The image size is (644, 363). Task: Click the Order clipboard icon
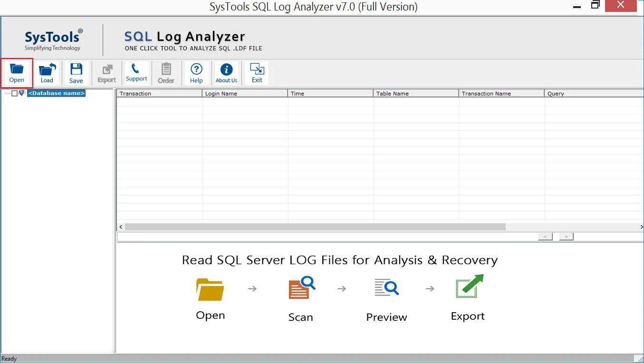166,73
